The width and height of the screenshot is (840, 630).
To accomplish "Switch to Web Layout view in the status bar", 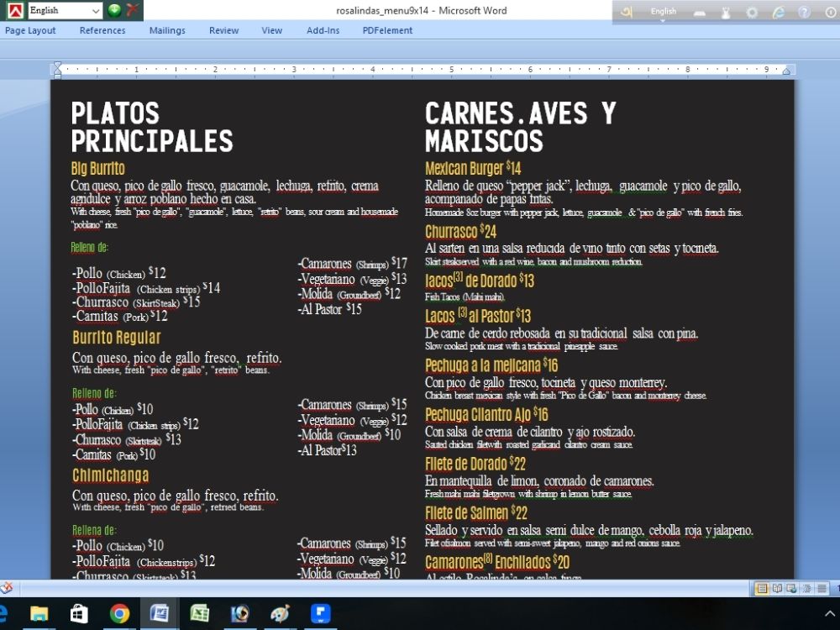I will [x=791, y=589].
